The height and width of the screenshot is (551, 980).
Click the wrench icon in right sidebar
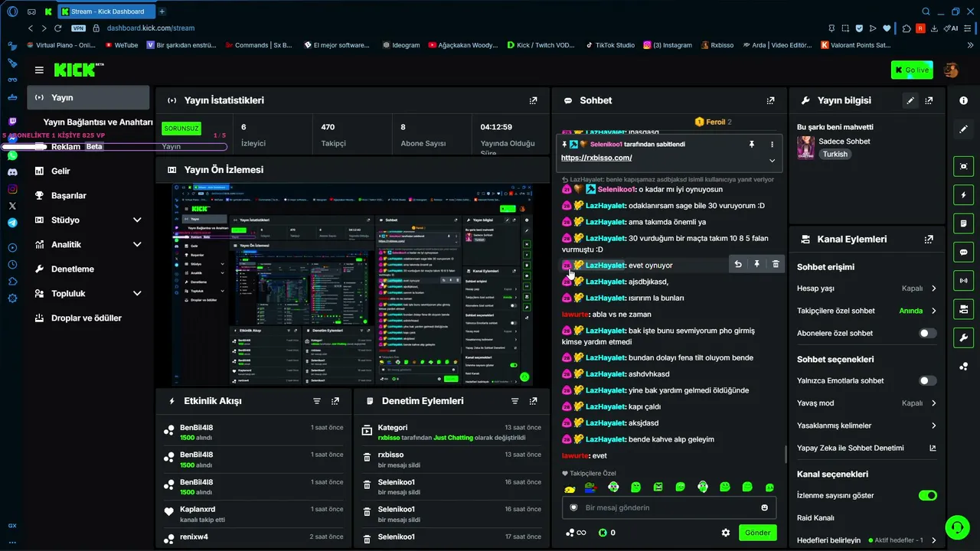point(964,337)
